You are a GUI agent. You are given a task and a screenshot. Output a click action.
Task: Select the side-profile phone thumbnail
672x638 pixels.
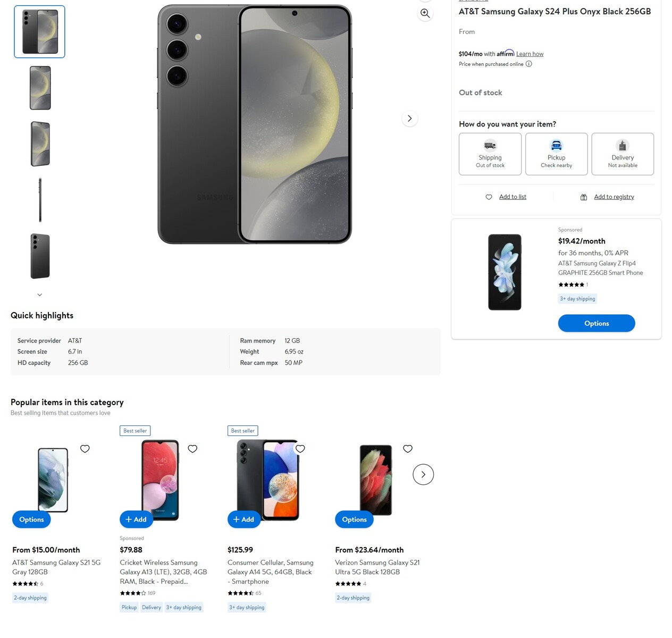40,200
